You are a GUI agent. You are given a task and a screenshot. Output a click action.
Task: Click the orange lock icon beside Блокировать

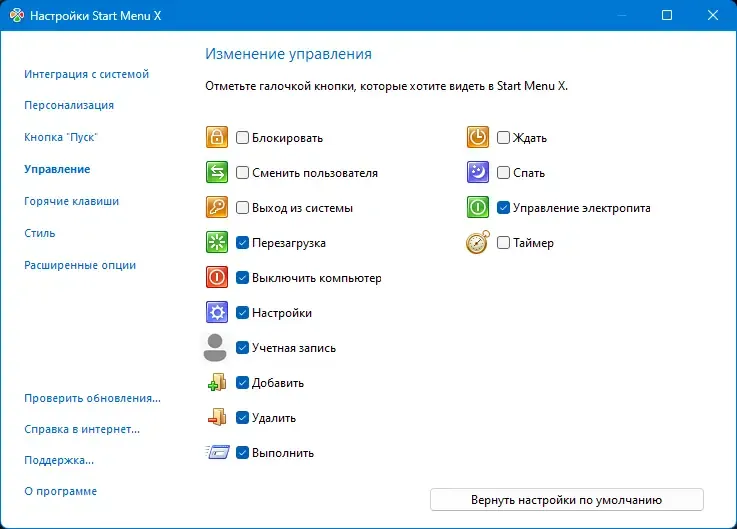(217, 137)
